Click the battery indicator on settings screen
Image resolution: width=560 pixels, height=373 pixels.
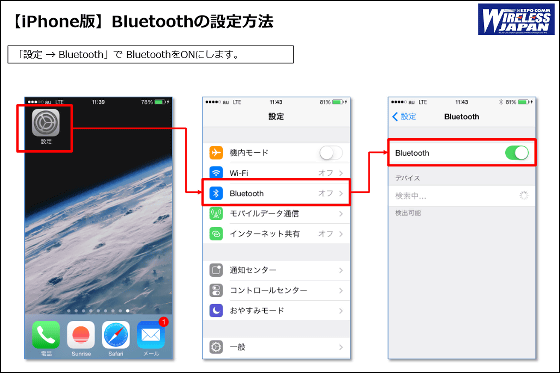tap(339, 102)
